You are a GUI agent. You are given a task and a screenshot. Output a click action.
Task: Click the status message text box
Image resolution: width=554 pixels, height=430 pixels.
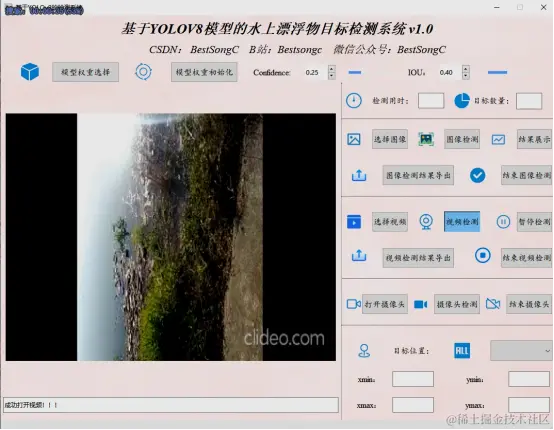tap(171, 405)
